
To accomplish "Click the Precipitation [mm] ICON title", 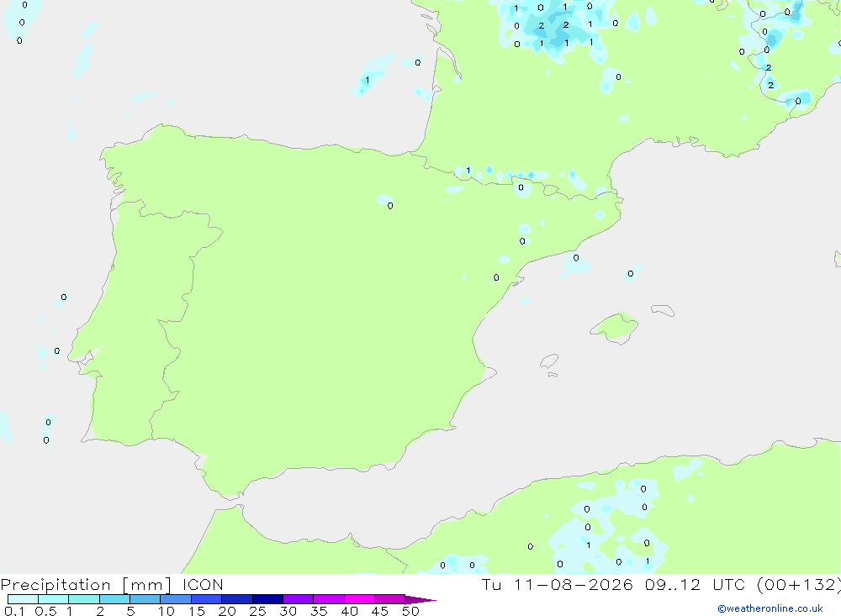I will [x=112, y=584].
